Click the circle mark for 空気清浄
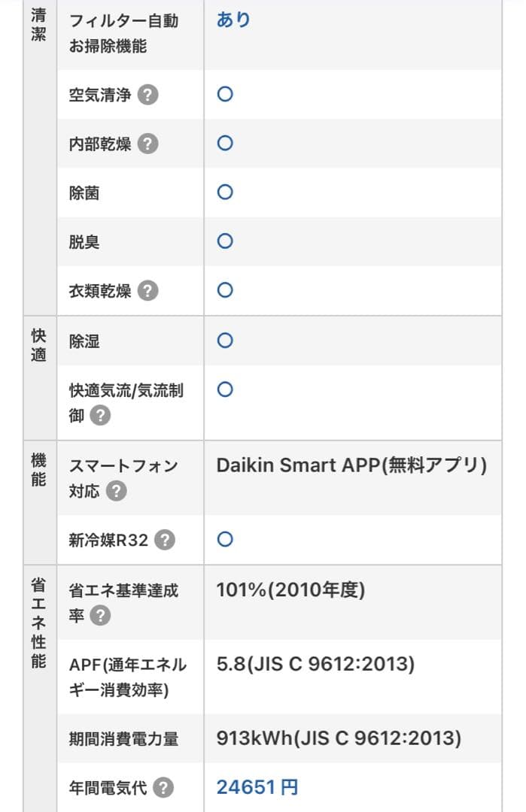 coord(224,95)
